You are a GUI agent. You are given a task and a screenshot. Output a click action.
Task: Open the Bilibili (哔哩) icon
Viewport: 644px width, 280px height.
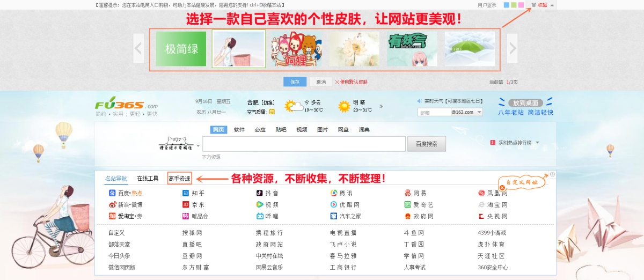point(260,217)
